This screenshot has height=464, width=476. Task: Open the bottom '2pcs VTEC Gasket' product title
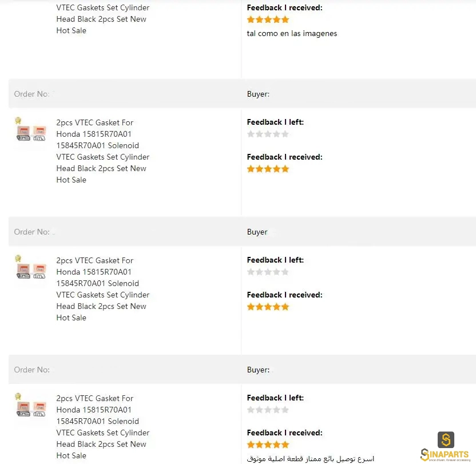click(103, 427)
